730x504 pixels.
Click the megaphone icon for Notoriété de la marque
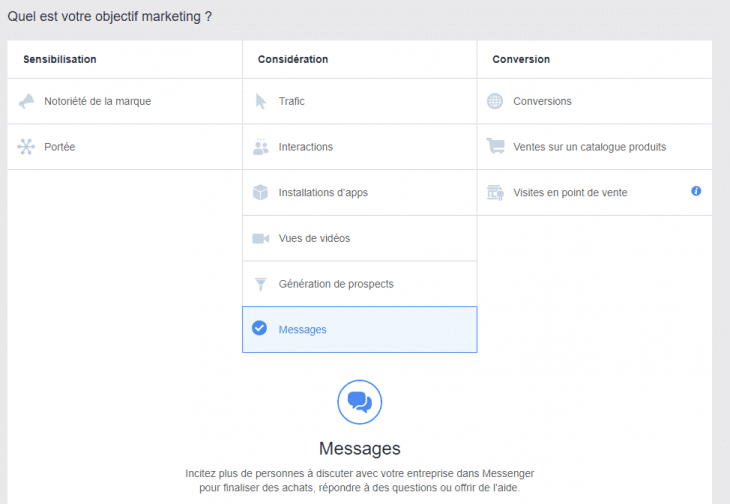(x=26, y=101)
